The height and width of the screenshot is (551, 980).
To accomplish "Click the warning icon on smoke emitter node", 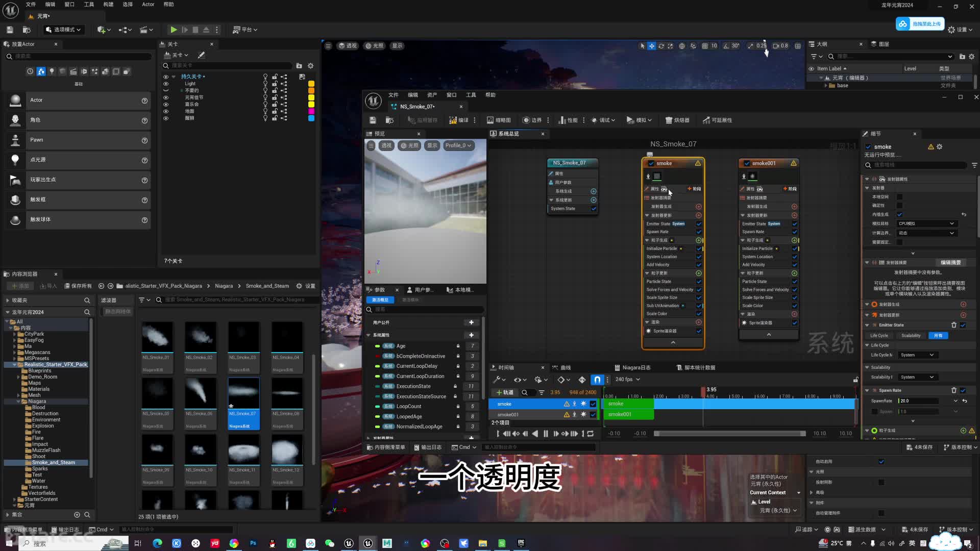I will tap(698, 163).
